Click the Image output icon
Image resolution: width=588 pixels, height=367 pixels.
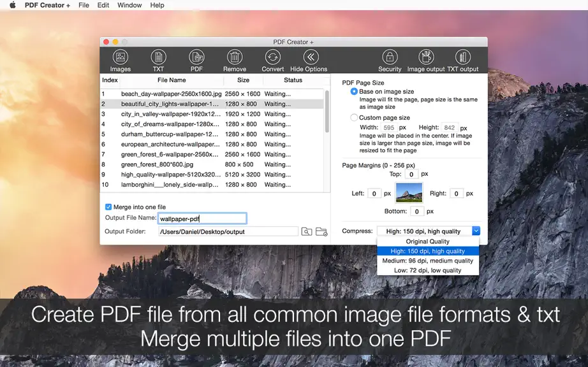coord(426,57)
